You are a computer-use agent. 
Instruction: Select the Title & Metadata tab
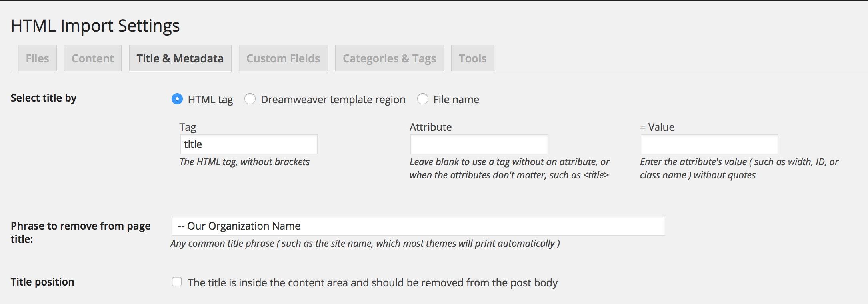coord(180,58)
